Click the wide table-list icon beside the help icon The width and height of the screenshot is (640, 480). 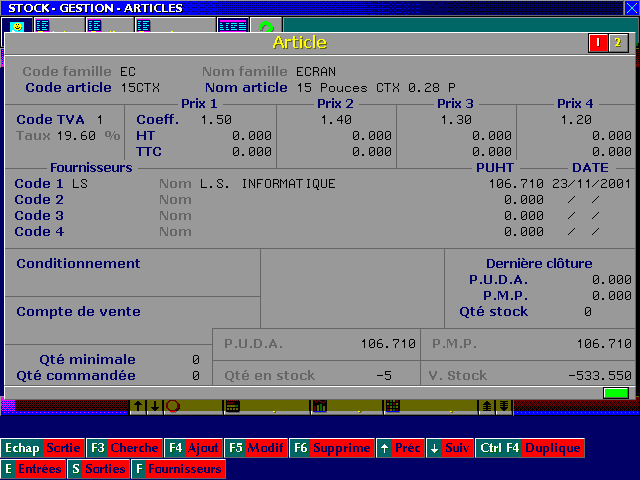(x=233, y=26)
